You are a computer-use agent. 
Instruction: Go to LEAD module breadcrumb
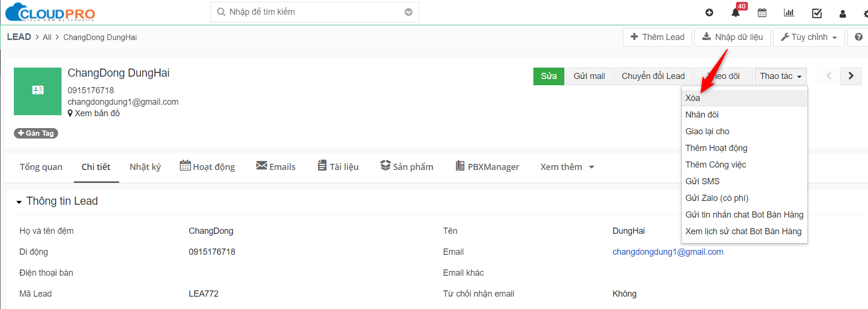click(x=19, y=37)
